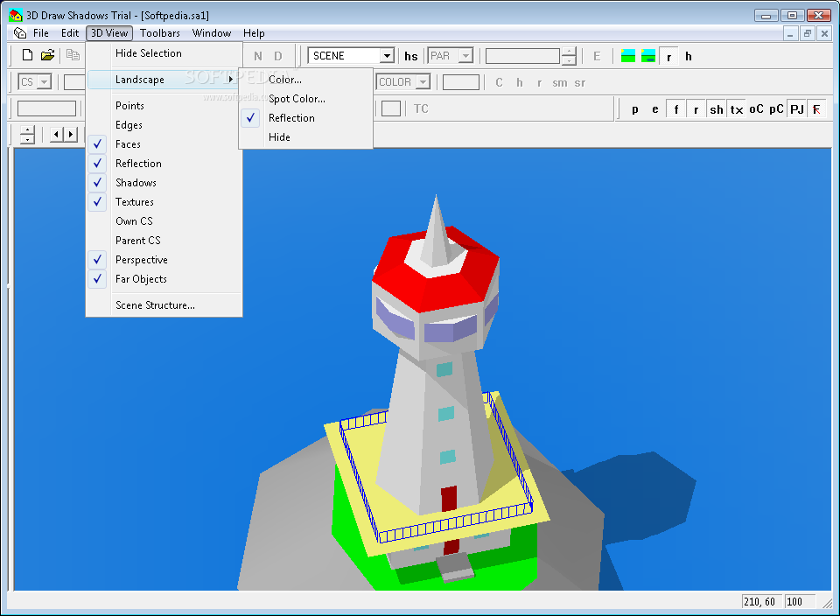This screenshot has width=840, height=616.
Task: Uncheck Reflection in the main 3D View menu
Action: (164, 164)
